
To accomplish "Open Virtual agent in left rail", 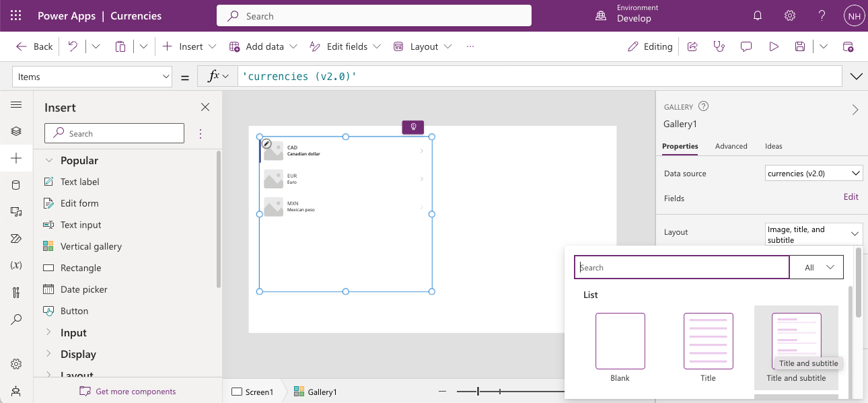I will (x=16, y=391).
